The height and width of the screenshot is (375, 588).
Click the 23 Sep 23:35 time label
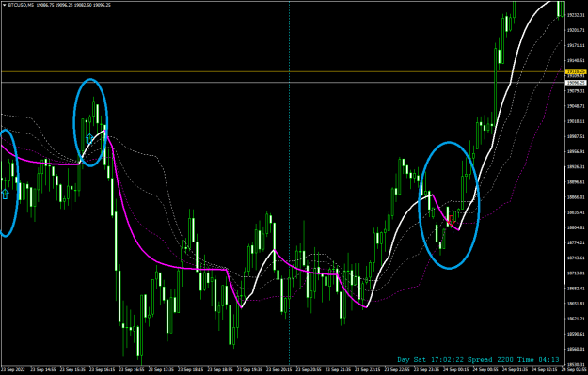click(x=427, y=369)
